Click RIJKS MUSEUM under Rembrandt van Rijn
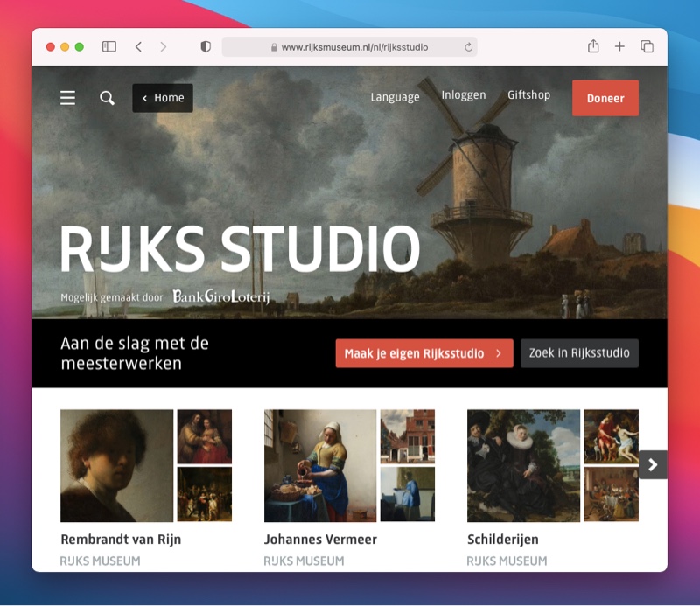The image size is (700, 606). pyautogui.click(x=101, y=561)
